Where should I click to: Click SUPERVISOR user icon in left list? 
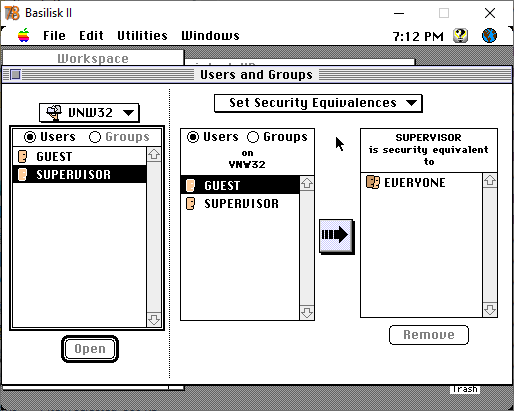(x=22, y=174)
